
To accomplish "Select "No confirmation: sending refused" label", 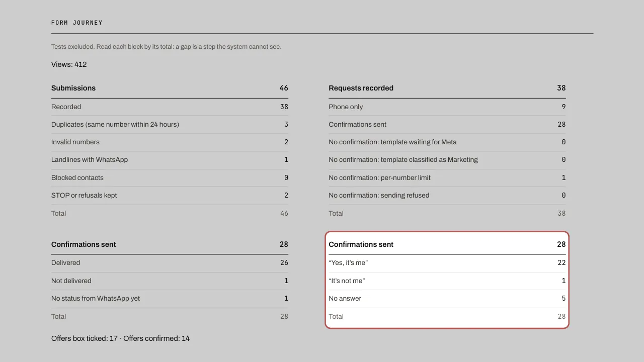I will (379, 195).
